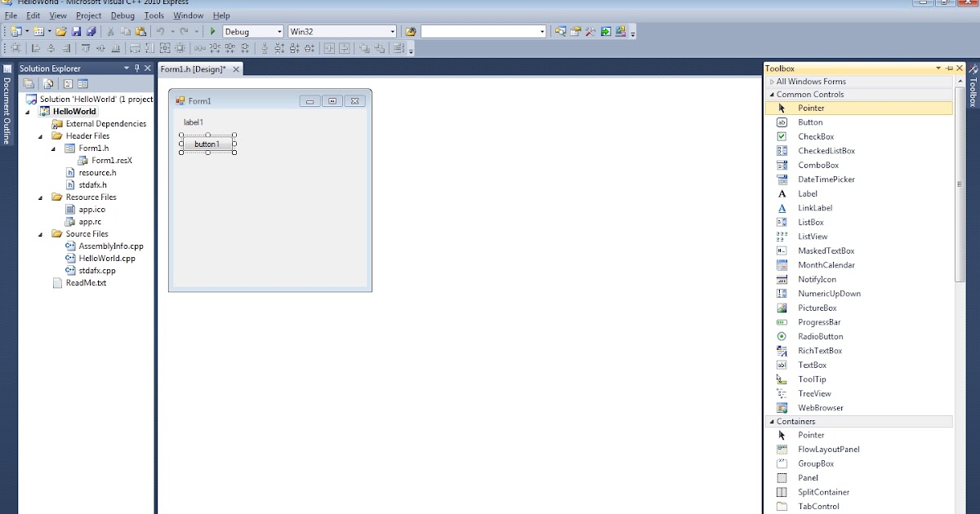Click the New Project toolbar icon

pos(15,31)
